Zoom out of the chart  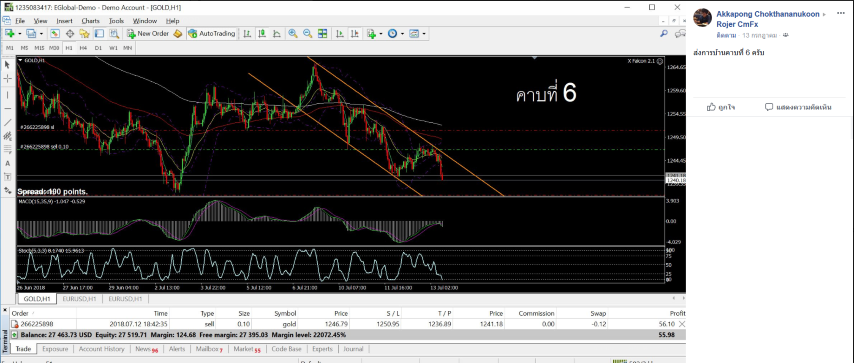pos(308,34)
